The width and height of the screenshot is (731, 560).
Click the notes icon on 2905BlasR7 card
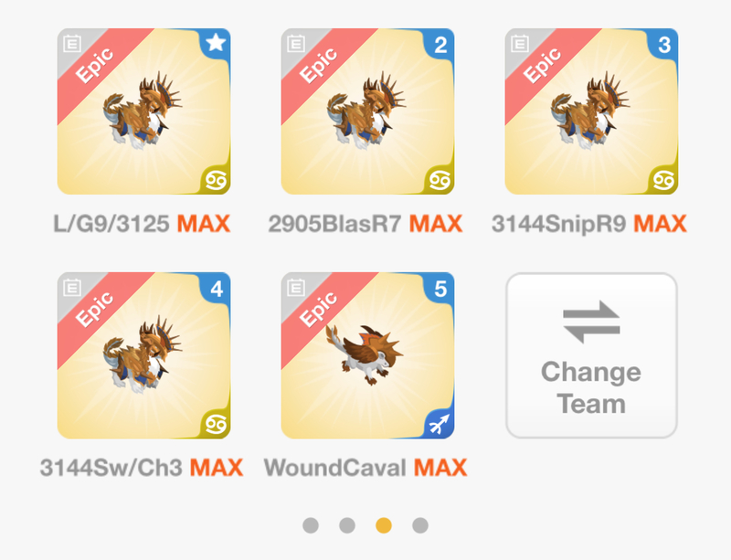coord(296,44)
